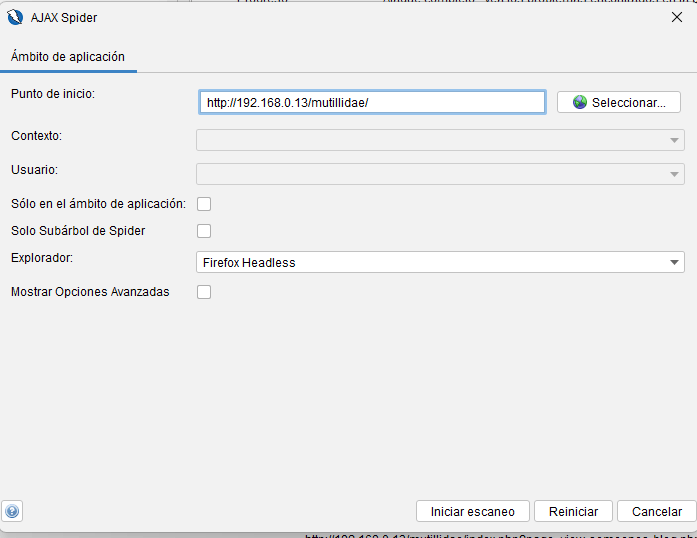Screen dimensions: 697x538
Task: Enable 'Sólo en el ámbito de aplicación' checkbox
Action: click(x=204, y=204)
